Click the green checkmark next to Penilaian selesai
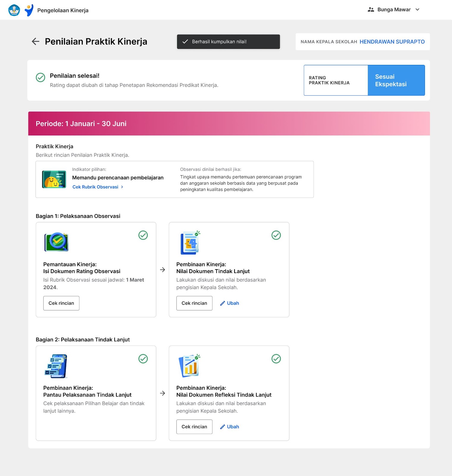The image size is (452, 476). click(40, 77)
